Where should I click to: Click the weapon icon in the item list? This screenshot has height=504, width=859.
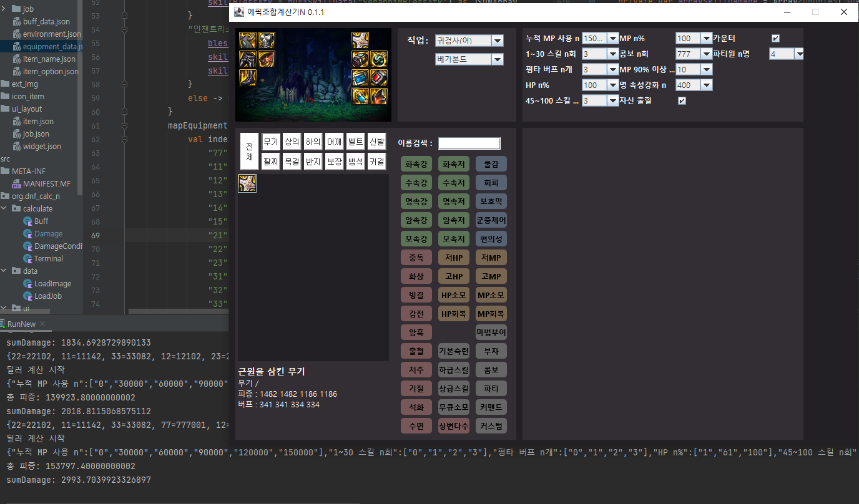tap(247, 183)
